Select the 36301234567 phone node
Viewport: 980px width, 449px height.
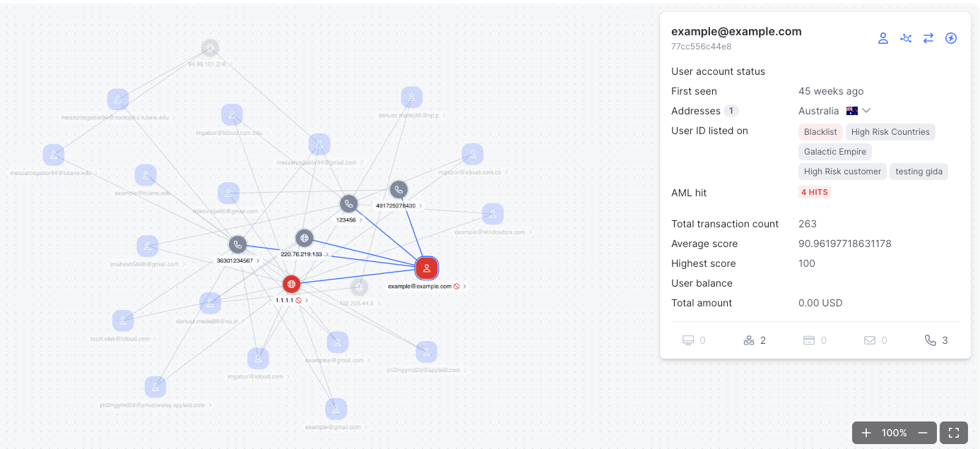pos(237,245)
